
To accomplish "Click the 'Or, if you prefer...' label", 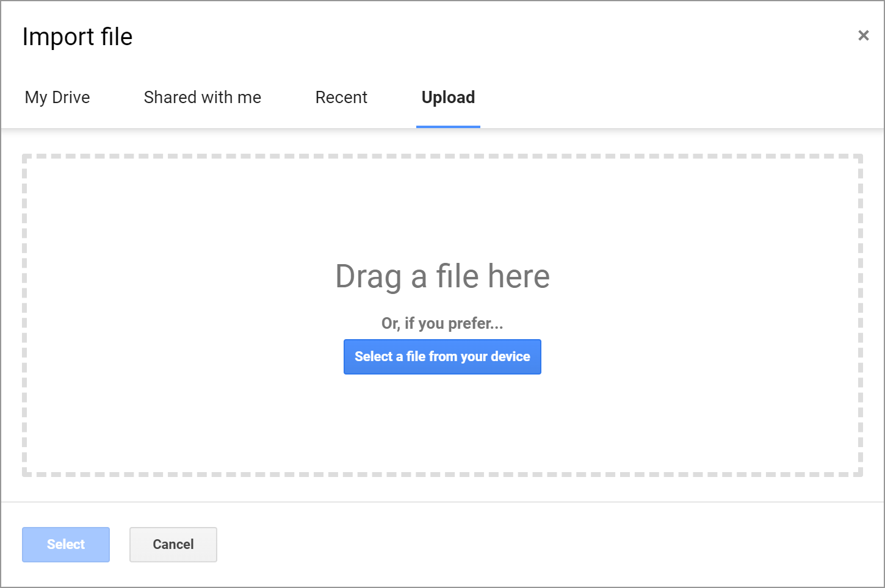I will (442, 323).
